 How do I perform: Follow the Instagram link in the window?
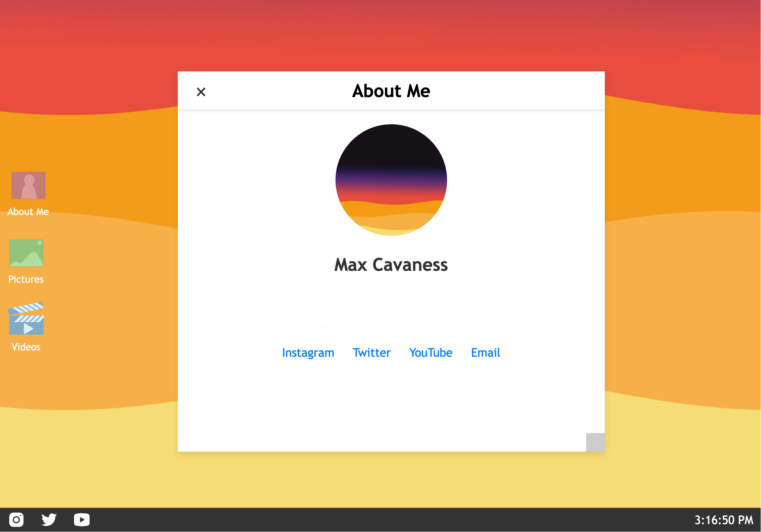(308, 353)
